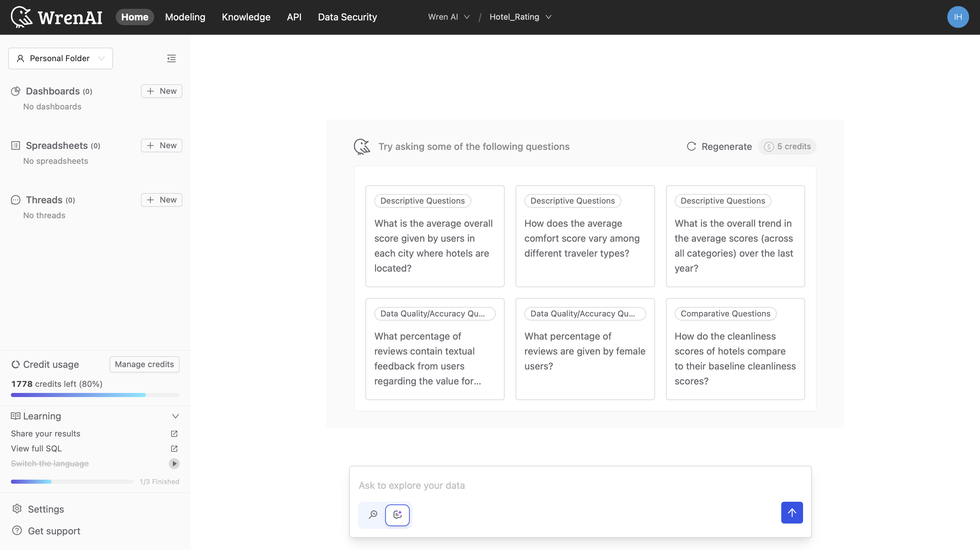Play the Switch the language tutorial

click(174, 463)
